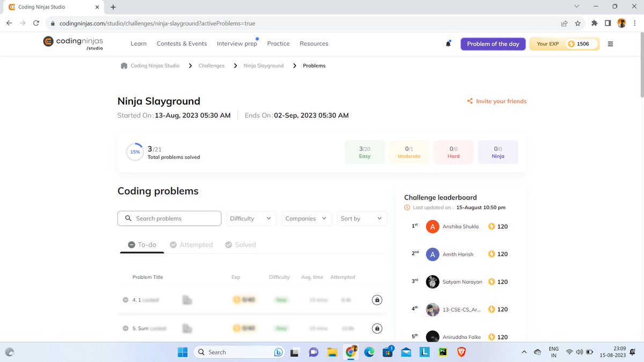Open the hamburger menu in header

[610, 44]
